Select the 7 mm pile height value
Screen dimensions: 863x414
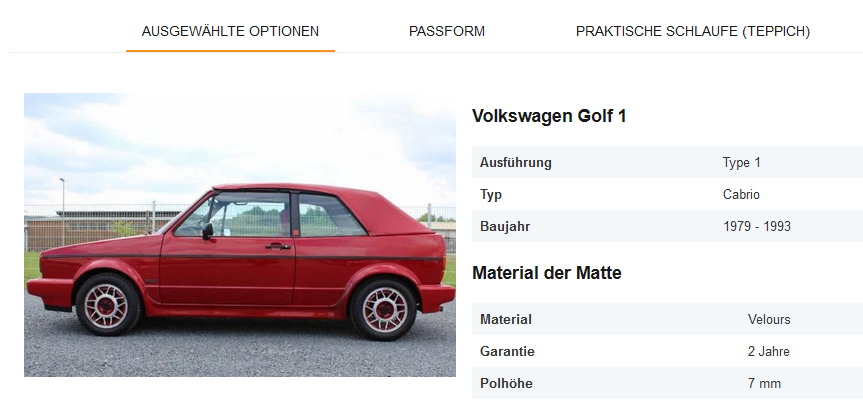pos(764,383)
